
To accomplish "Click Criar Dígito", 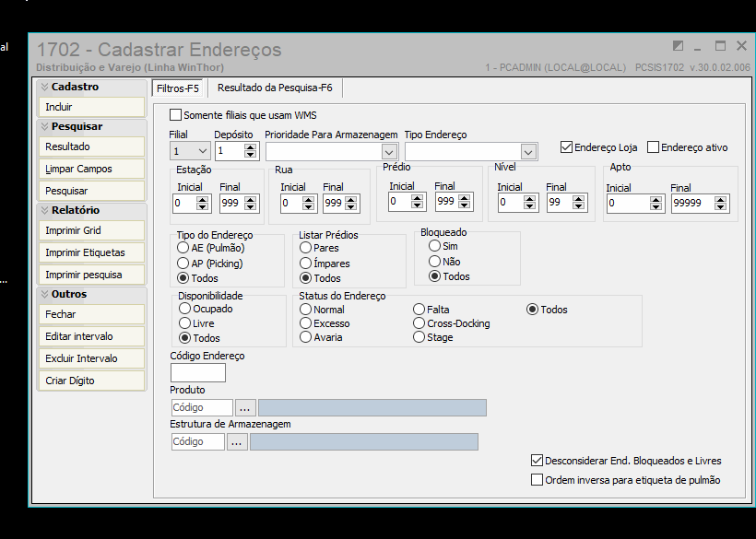I will click(91, 381).
